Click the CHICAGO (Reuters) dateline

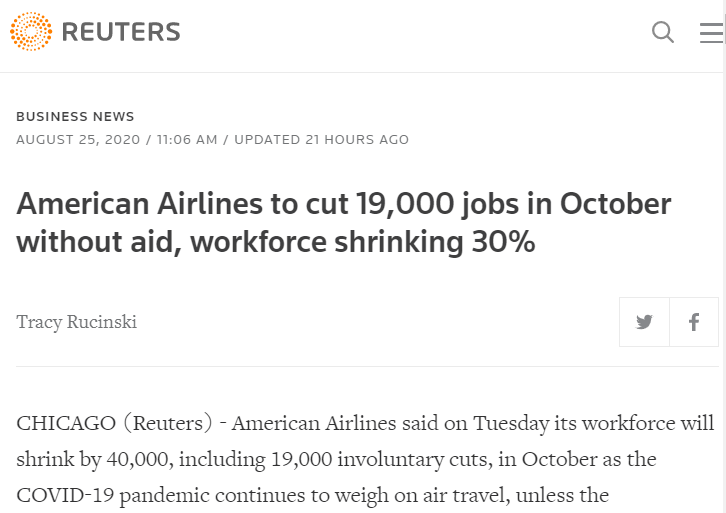(114, 423)
